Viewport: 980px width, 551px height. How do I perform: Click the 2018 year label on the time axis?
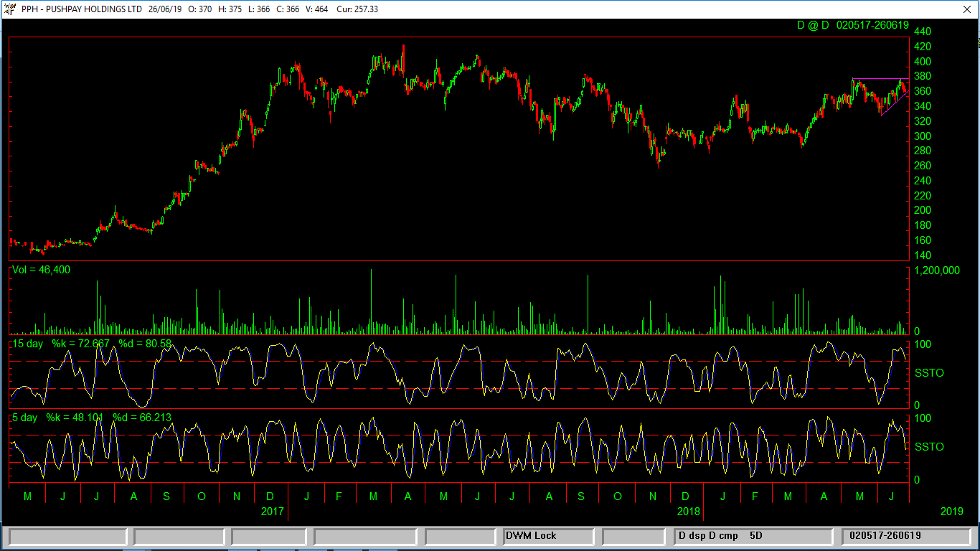(x=689, y=512)
